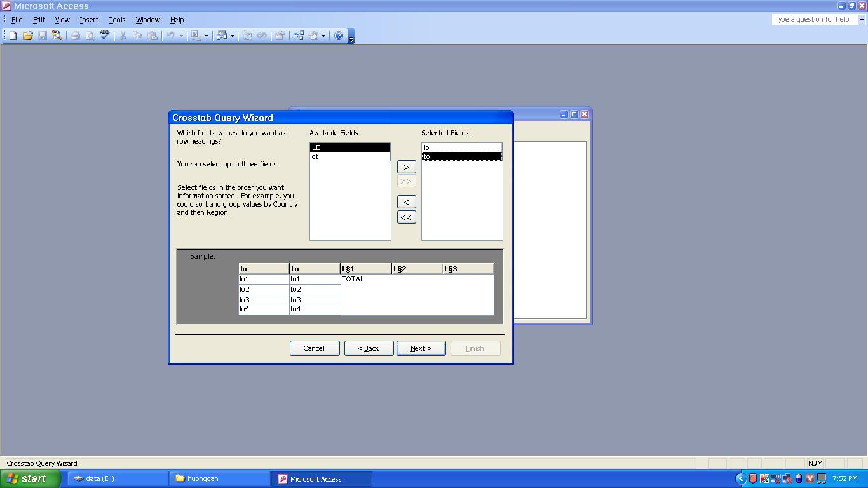Click the Paste clipboard icon
This screenshot has height=488, width=868.
[x=153, y=36]
